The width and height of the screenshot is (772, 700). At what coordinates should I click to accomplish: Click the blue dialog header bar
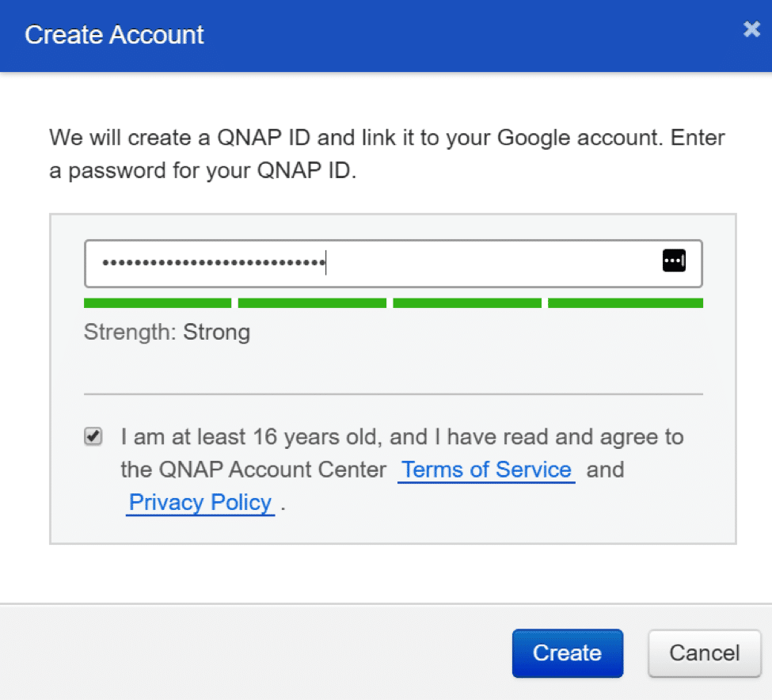point(386,36)
